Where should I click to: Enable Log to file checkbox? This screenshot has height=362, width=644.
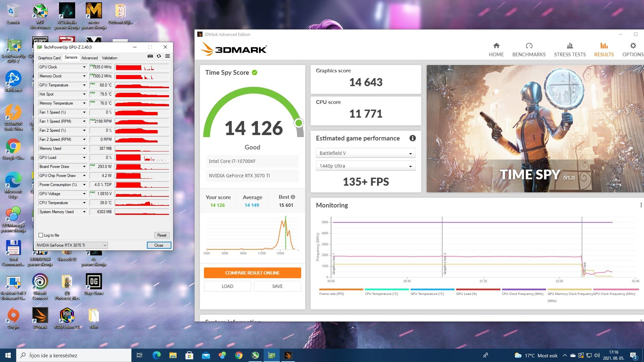pos(41,235)
